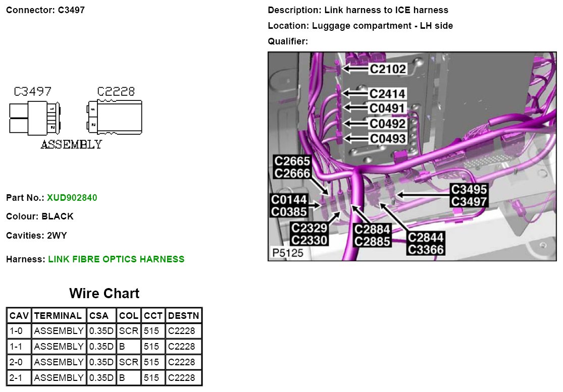Click the DESTN column header

click(x=184, y=316)
